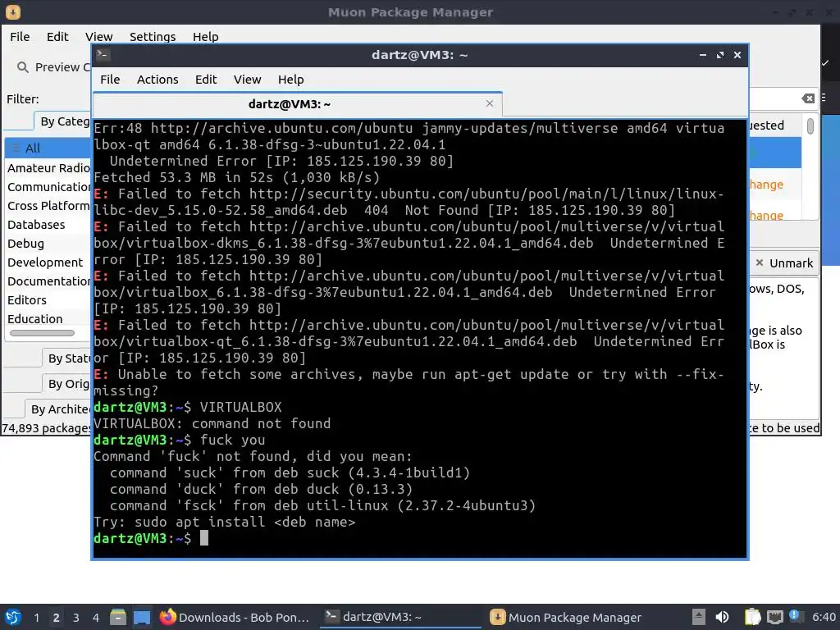The image size is (840, 630).
Task: Close the dartz@VM3 terminal tab
Action: pos(490,103)
